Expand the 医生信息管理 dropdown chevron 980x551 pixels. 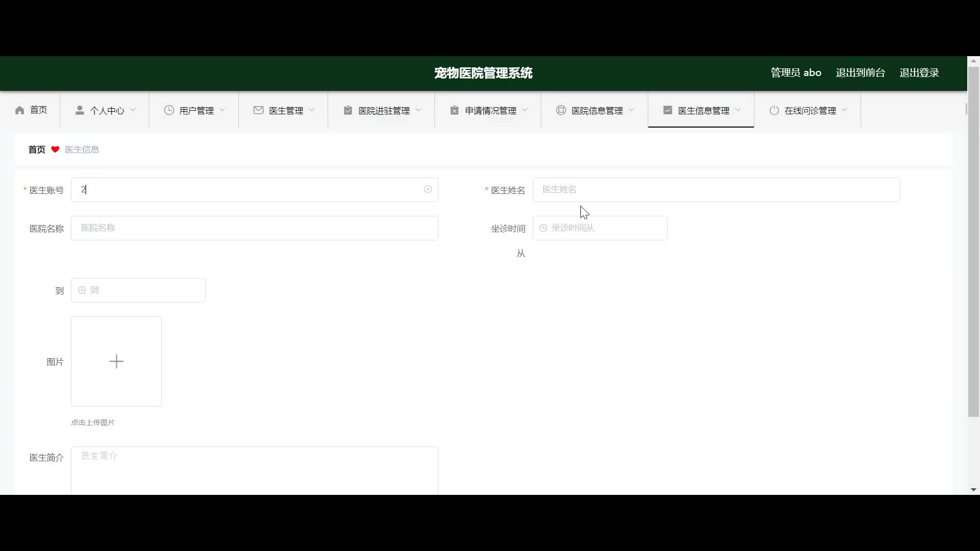738,110
